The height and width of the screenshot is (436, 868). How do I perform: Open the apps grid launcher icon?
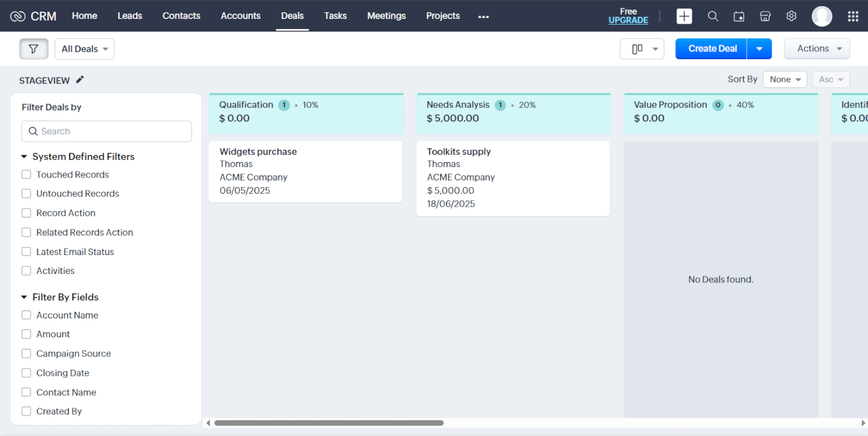coord(853,16)
